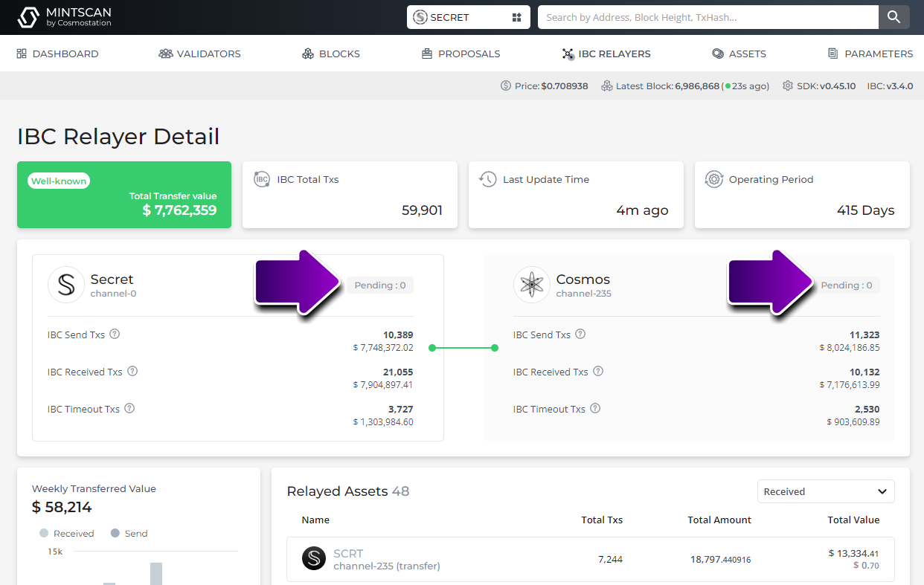Open the Parameters tab
The height and width of the screenshot is (585, 924).
click(870, 54)
